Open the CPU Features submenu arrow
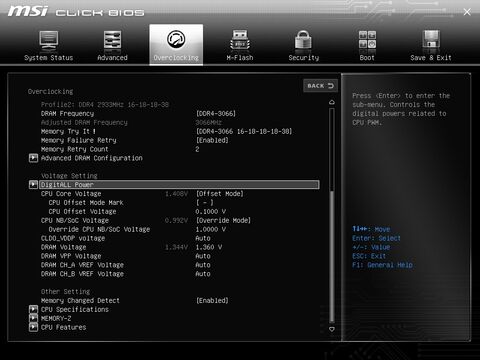This screenshot has height=360, width=480. (x=33, y=327)
